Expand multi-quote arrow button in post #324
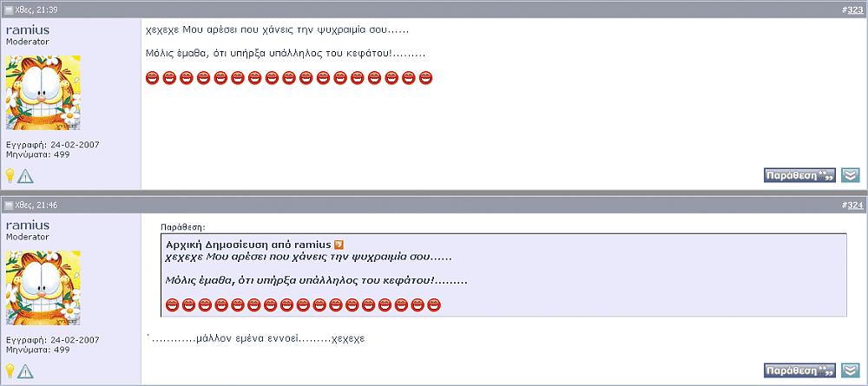Screen dimensions: 868x386 coord(851,370)
